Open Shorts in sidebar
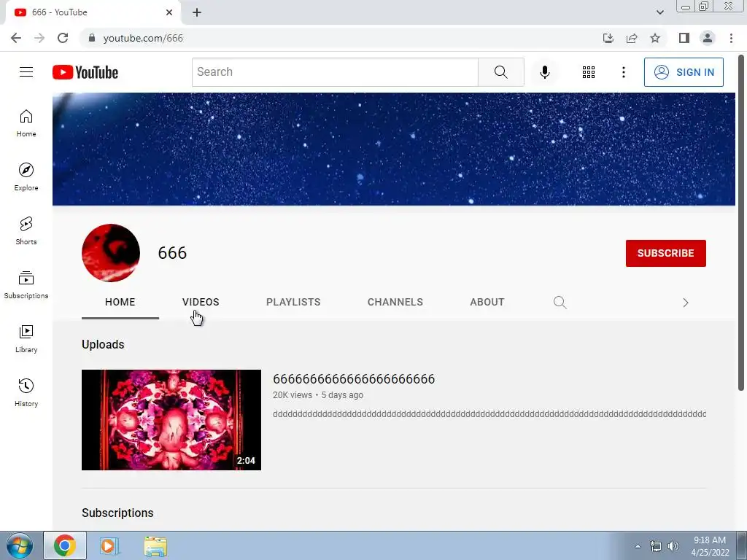 26,231
